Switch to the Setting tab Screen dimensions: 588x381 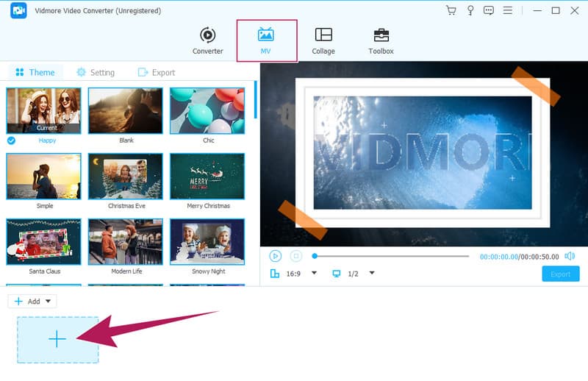point(96,72)
